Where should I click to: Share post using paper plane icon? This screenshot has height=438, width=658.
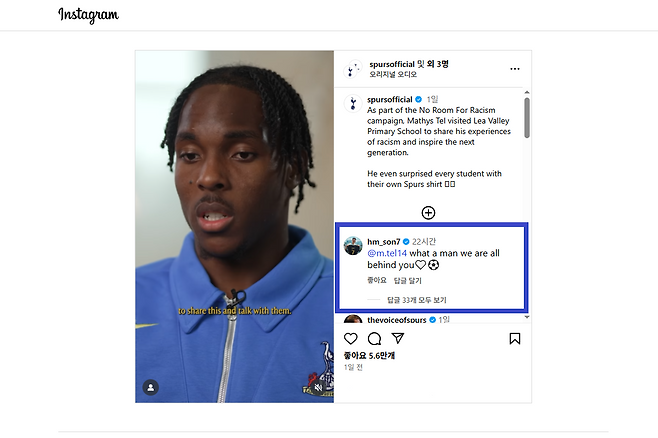click(x=398, y=338)
